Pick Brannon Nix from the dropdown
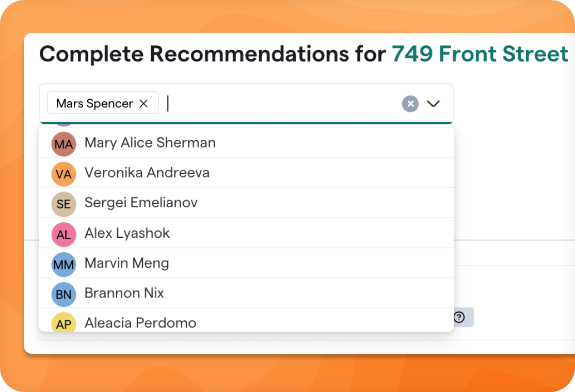Screen dimensions: 575x392 tap(124, 293)
